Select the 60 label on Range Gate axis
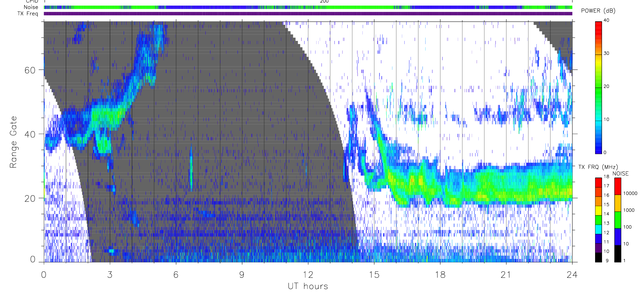Image resolution: width=644 pixels, height=297 pixels. pos(30,70)
